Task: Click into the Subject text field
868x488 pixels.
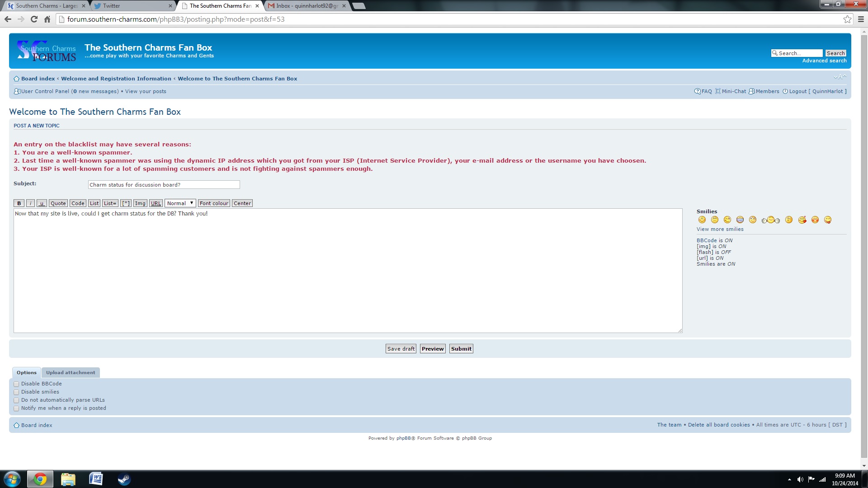Action: [x=164, y=185]
